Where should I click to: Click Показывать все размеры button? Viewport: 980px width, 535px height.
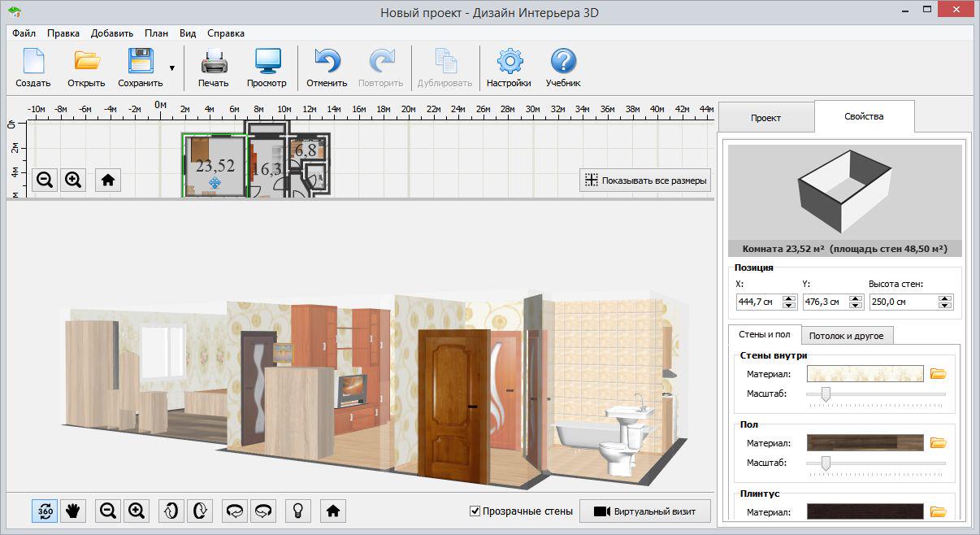pyautogui.click(x=645, y=181)
